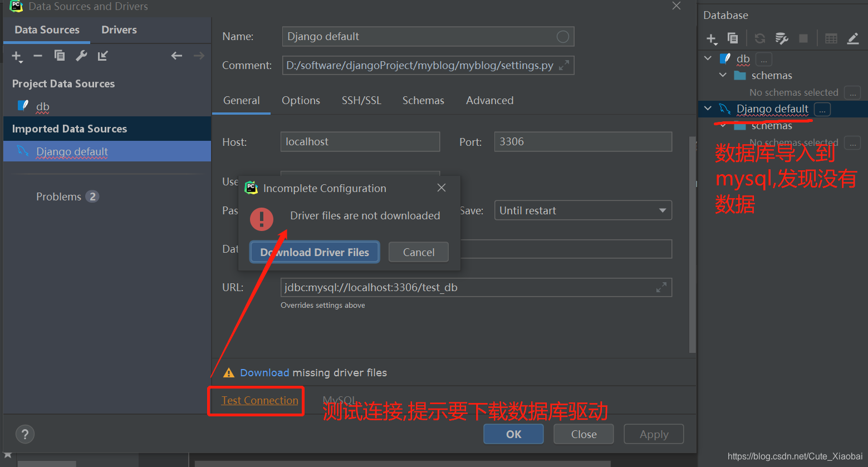This screenshot has height=467, width=868.
Task: Click the duplicate icon in the Database panel
Action: [733, 38]
